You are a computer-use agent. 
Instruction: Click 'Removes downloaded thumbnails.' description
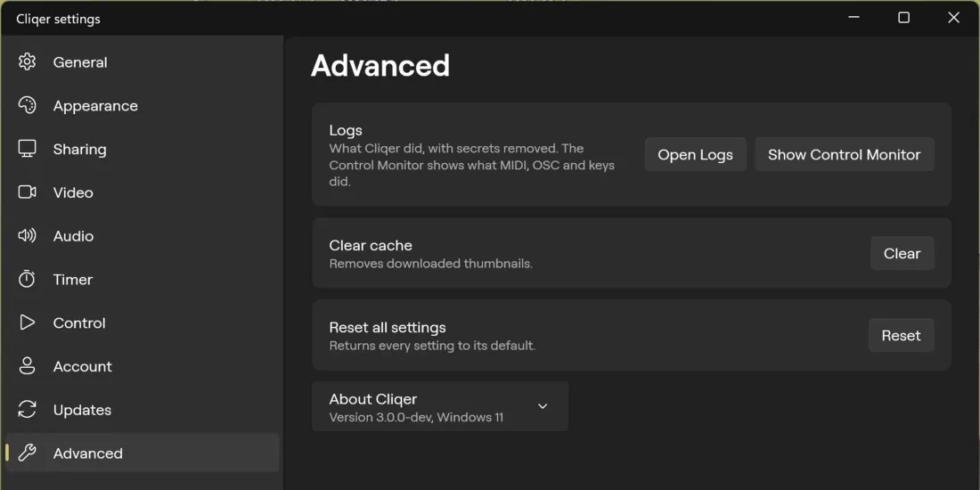(430, 263)
